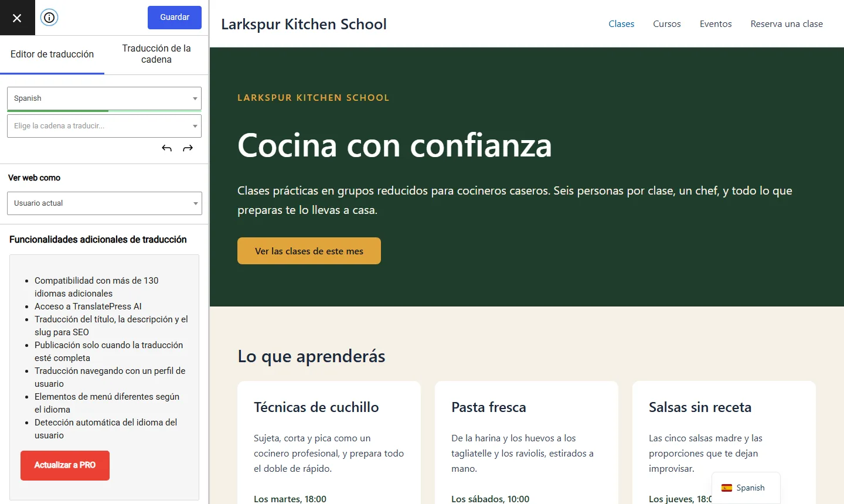Screen dimensions: 844x504
Task: Open the info circle icon
Action: 49,18
